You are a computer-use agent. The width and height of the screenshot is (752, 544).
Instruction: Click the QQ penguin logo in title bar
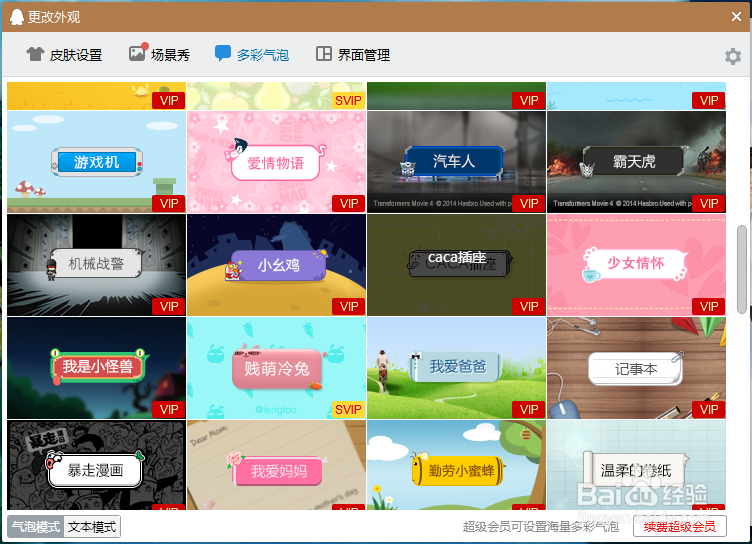tap(17, 17)
